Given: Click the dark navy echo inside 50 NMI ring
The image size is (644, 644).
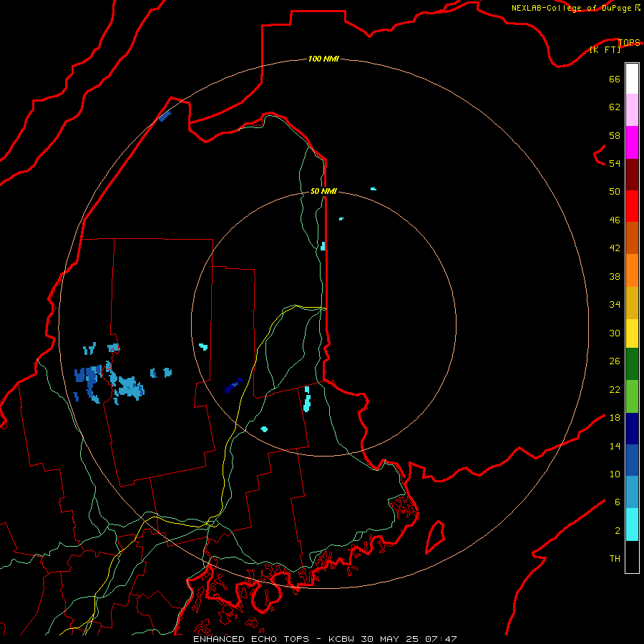Looking at the screenshot, I should tap(234, 386).
